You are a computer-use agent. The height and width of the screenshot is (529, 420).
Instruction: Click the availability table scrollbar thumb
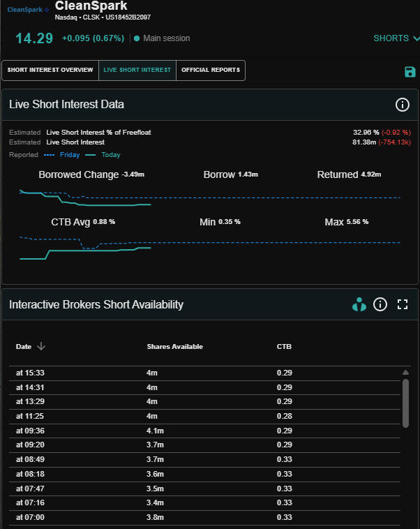(x=405, y=403)
